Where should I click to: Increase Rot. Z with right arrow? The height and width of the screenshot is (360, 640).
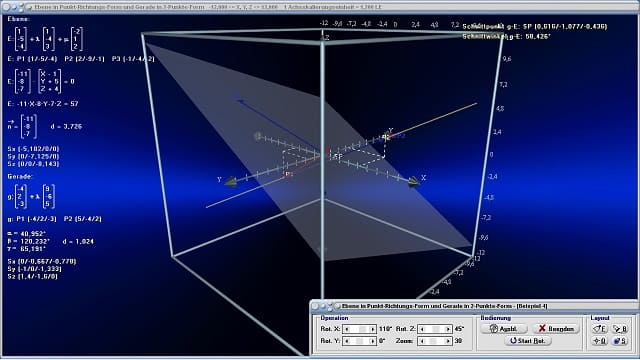click(447, 329)
